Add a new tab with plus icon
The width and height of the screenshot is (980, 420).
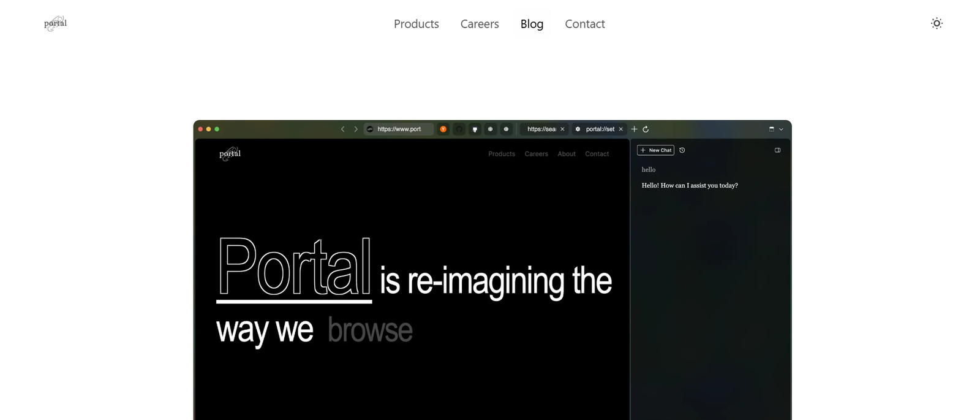[x=634, y=129]
